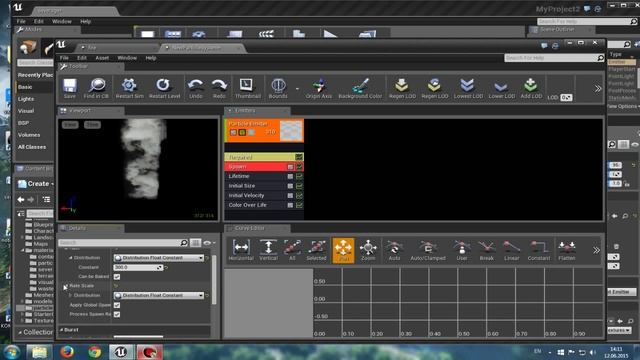The width and height of the screenshot is (640, 360).
Task: Toggle the Process Spawn Rate checkbox
Action: click(117, 314)
